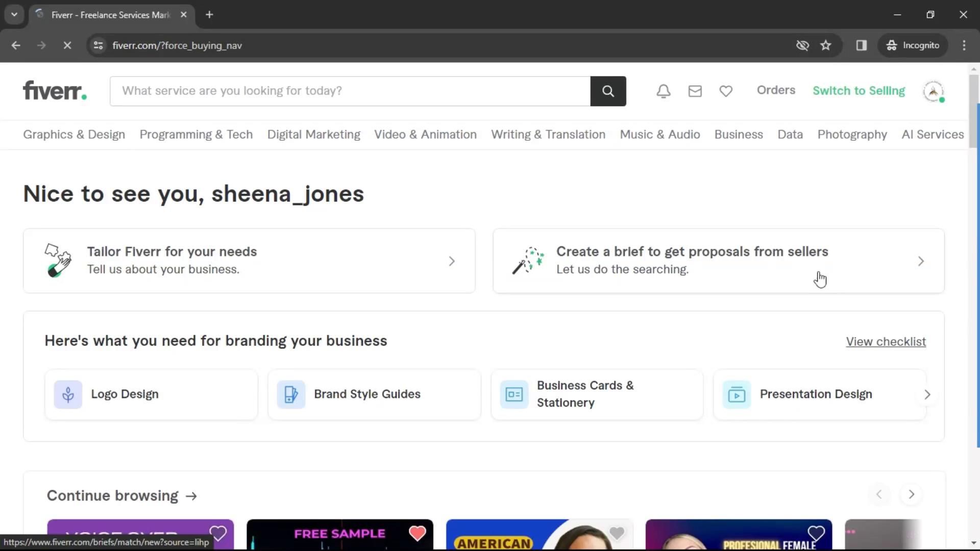Open the Music & Audio category

[659, 135]
